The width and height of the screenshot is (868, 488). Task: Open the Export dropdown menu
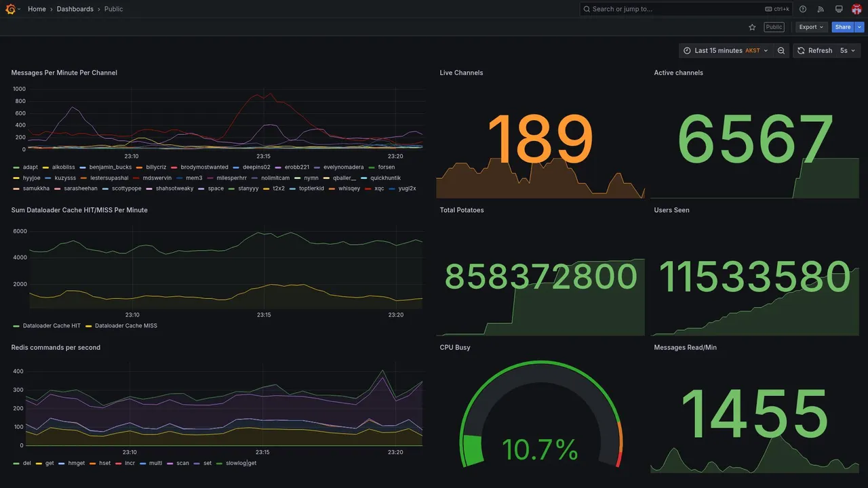(x=811, y=27)
